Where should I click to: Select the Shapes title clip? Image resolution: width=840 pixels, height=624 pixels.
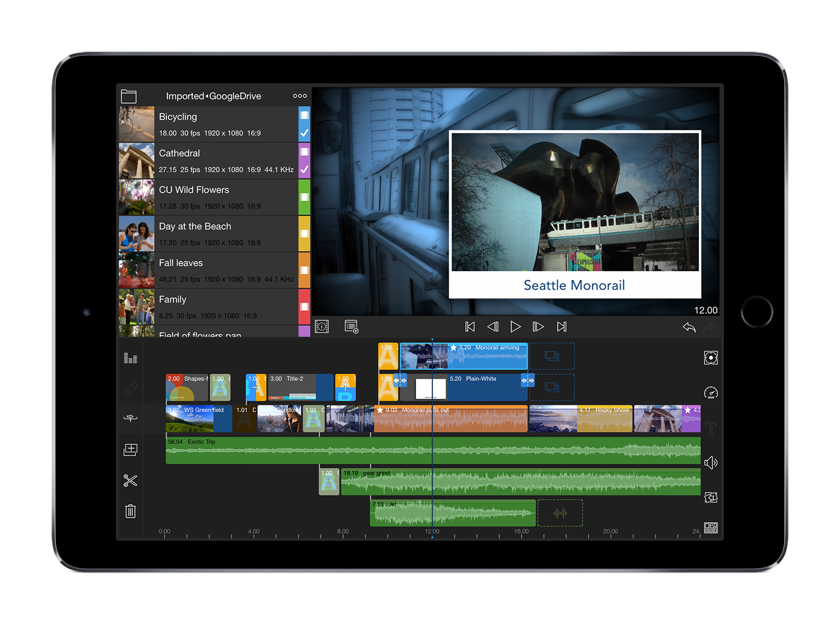[187, 388]
